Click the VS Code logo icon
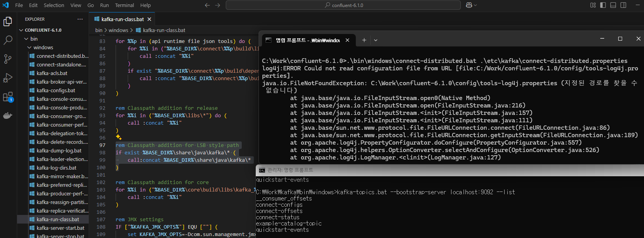This screenshot has width=644, height=238. click(x=5, y=5)
